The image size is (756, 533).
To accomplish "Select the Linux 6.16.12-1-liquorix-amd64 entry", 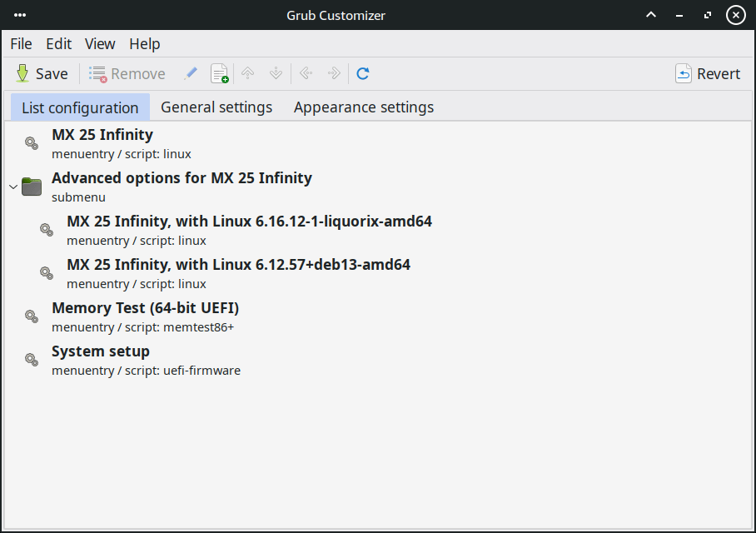I will (x=249, y=222).
